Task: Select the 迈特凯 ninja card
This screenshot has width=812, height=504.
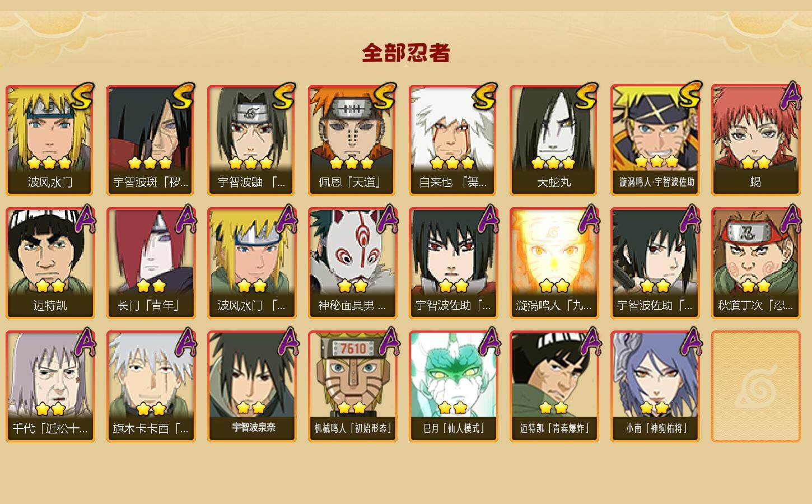Action: [x=50, y=263]
